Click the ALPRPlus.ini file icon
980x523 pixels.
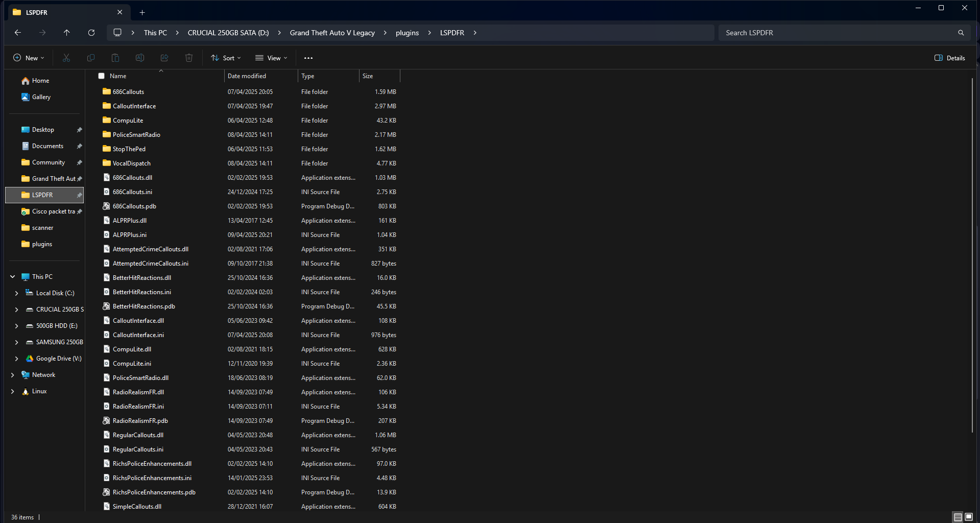pos(107,234)
